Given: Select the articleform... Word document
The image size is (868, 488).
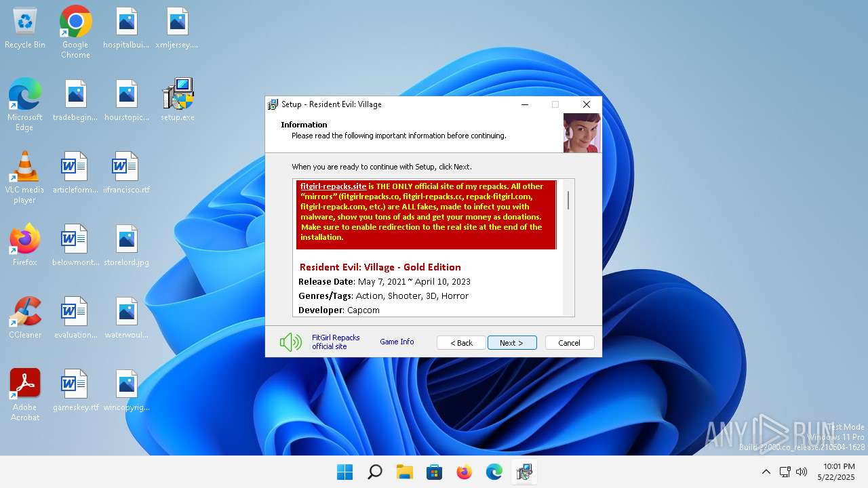Looking at the screenshot, I should (75, 173).
